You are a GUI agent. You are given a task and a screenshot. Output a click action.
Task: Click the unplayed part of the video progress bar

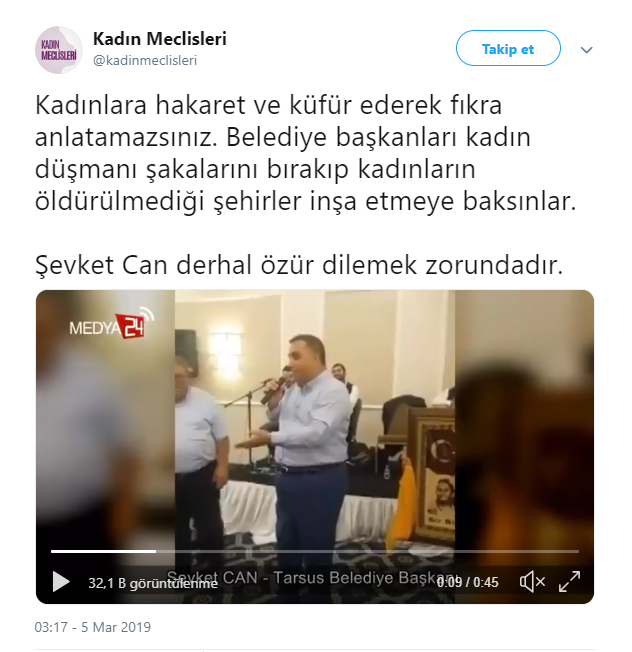[368, 551]
